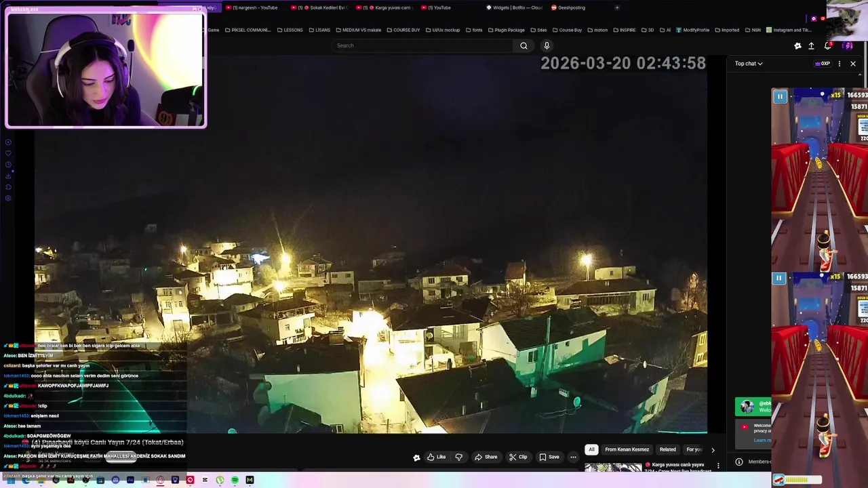Open the Plugin Package bookmark folder
Screen dimensions: 868x488
pyautogui.click(x=506, y=30)
